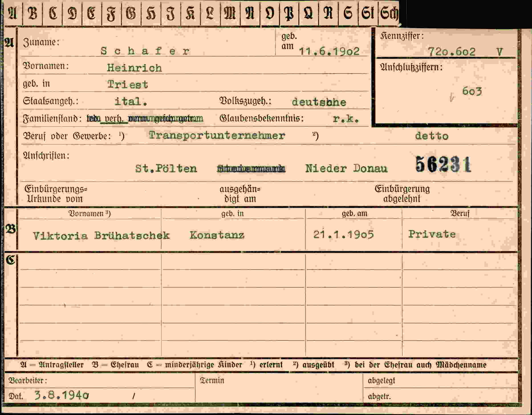Choose the 'M' alphabet index tab
The width and height of the screenshot is (532, 415).
230,13
